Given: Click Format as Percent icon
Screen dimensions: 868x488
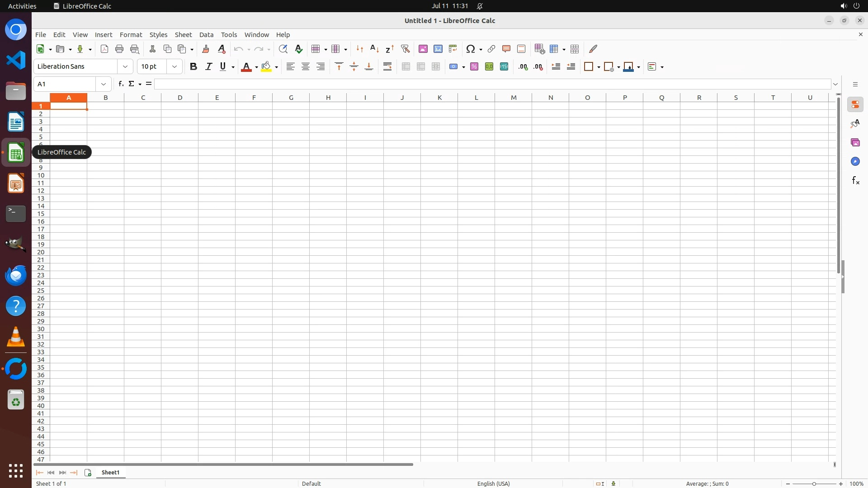Looking at the screenshot, I should [x=474, y=67].
